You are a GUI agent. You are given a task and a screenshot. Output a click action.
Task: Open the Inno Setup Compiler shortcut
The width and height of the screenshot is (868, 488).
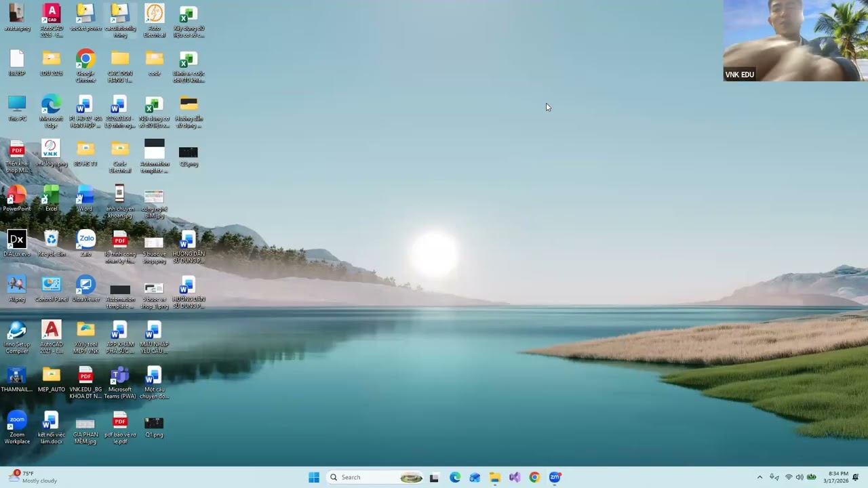click(17, 337)
